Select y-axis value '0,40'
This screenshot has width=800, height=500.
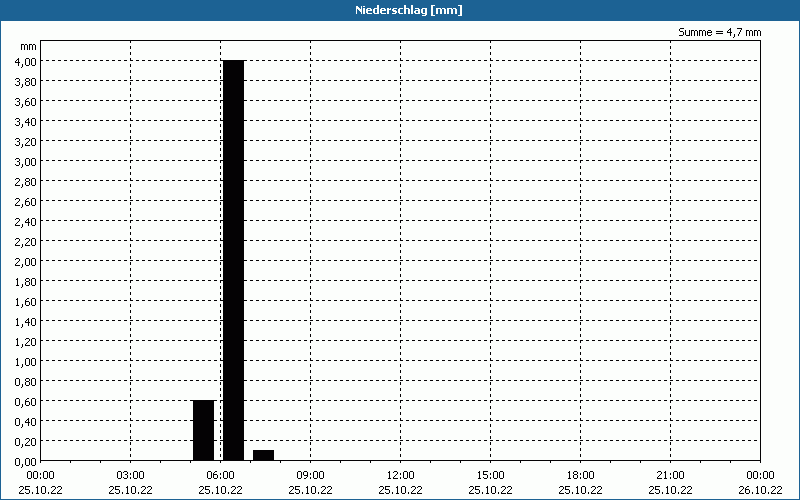coord(25,421)
